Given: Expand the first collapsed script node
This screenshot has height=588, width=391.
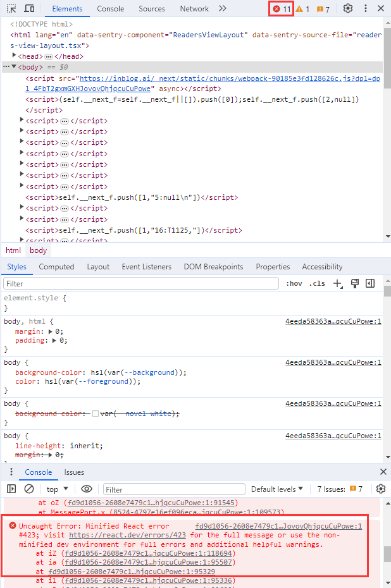Looking at the screenshot, I should 22,120.
